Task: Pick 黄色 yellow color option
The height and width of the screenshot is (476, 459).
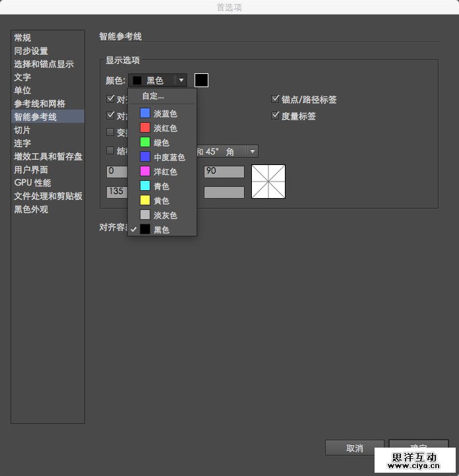Action: point(162,201)
